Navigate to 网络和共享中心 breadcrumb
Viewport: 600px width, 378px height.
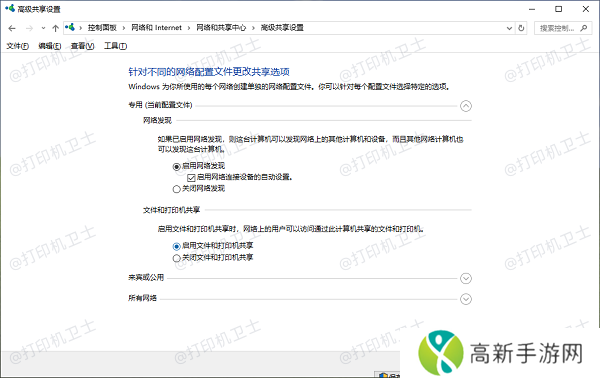click(221, 28)
